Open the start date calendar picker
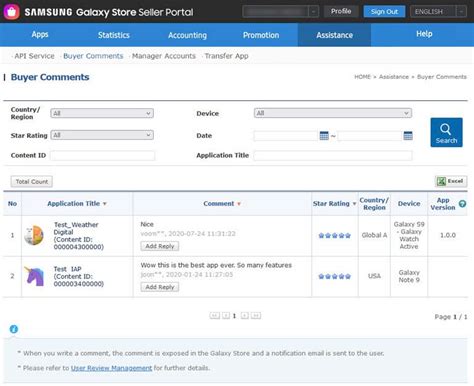 coord(324,136)
